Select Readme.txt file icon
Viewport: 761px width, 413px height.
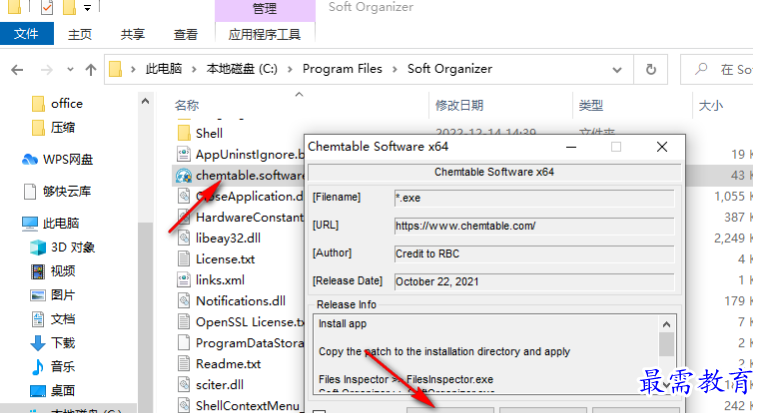pos(184,363)
